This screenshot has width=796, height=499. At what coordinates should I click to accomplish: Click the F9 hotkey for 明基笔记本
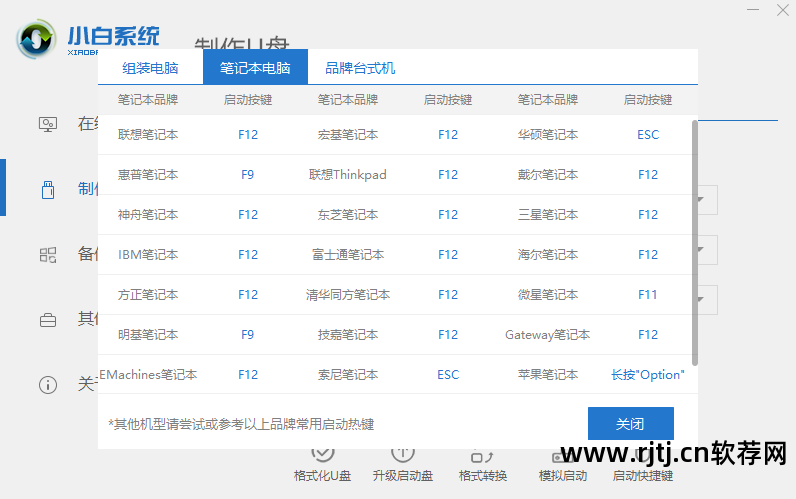coord(247,335)
